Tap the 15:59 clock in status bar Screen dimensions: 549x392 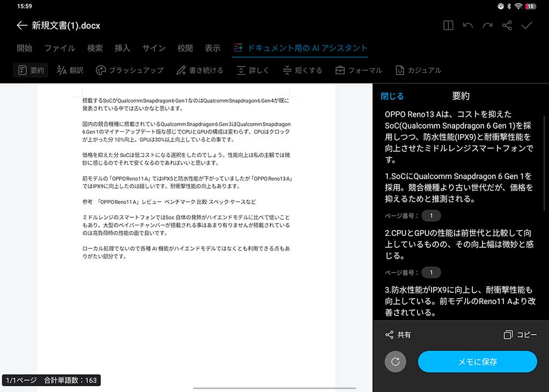tap(25, 6)
